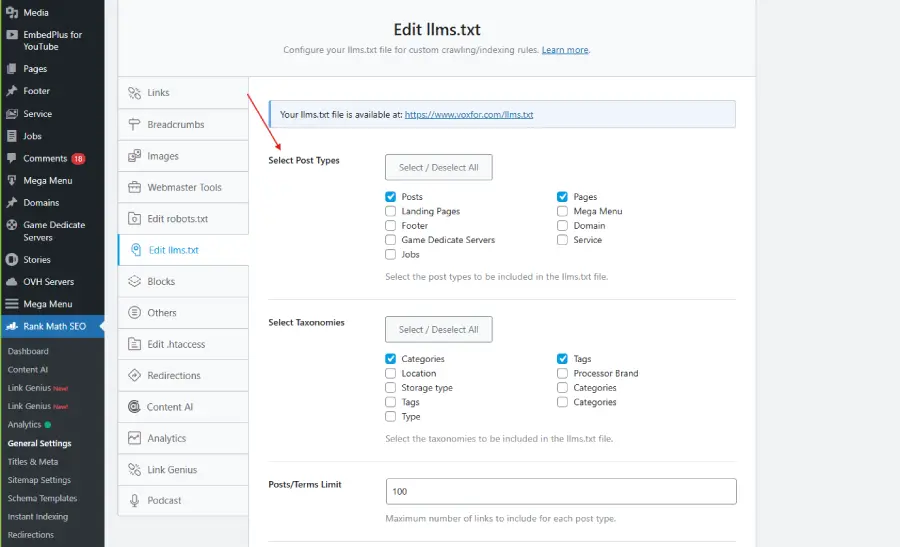The height and width of the screenshot is (547, 900).
Task: Click the Comments count badge 18
Action: click(x=79, y=159)
